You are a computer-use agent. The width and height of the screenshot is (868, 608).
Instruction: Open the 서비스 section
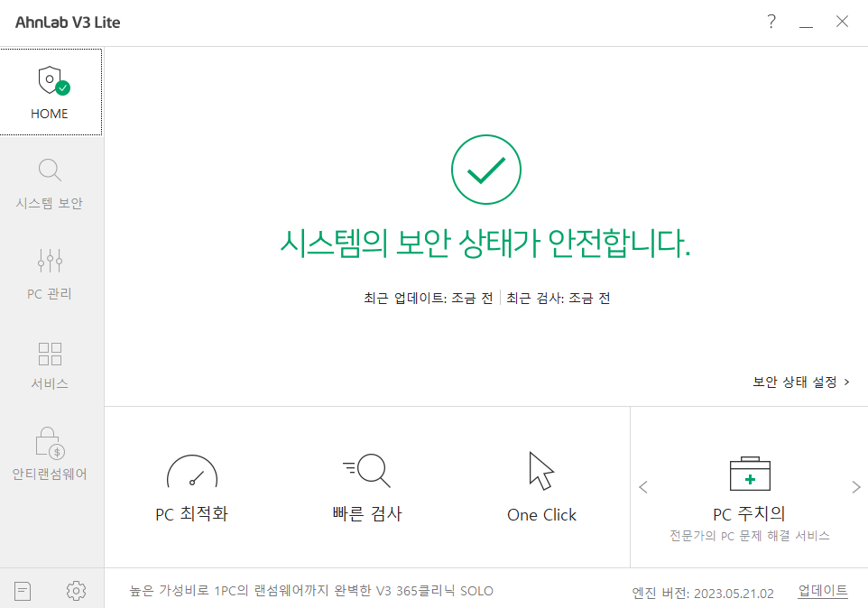(x=50, y=364)
